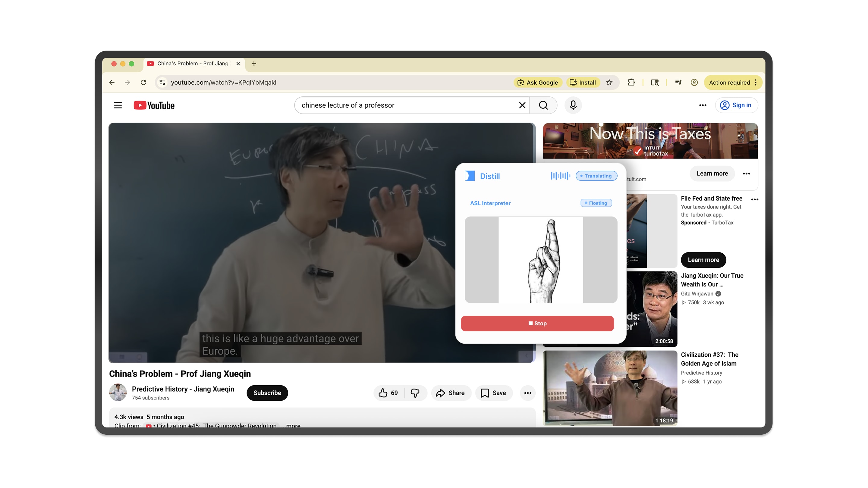Open the Action required dropdown menu

[733, 83]
